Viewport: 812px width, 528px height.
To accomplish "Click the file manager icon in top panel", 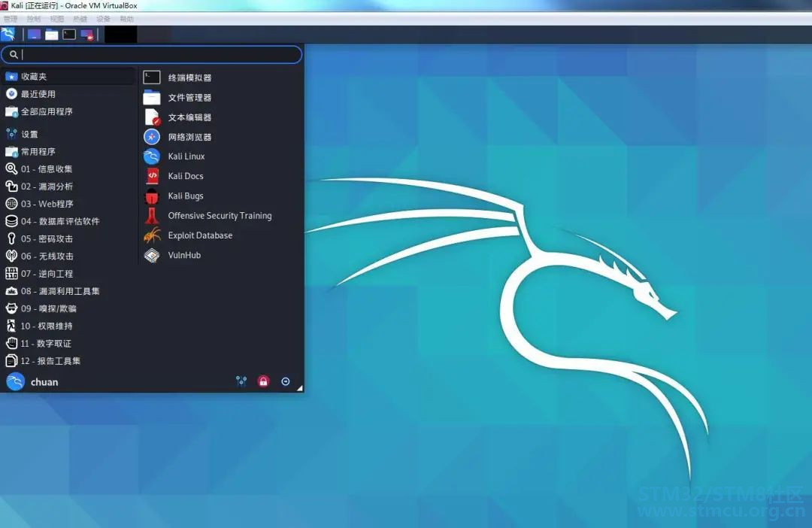I will [51, 34].
